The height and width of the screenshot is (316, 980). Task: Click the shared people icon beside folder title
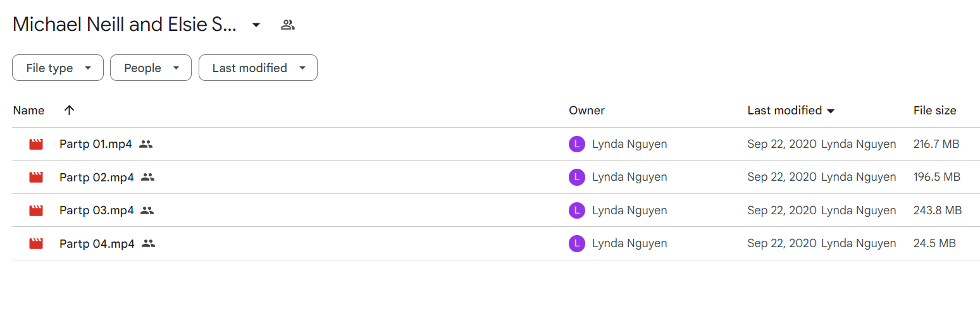(x=288, y=25)
